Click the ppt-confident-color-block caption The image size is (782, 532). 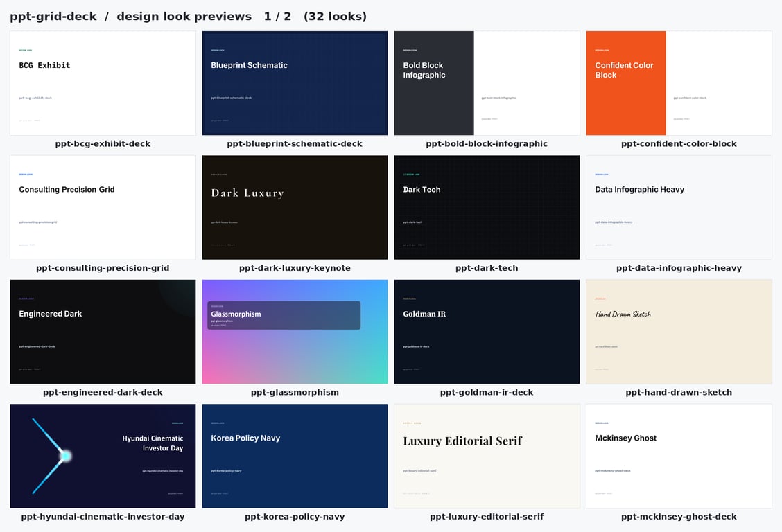click(679, 143)
